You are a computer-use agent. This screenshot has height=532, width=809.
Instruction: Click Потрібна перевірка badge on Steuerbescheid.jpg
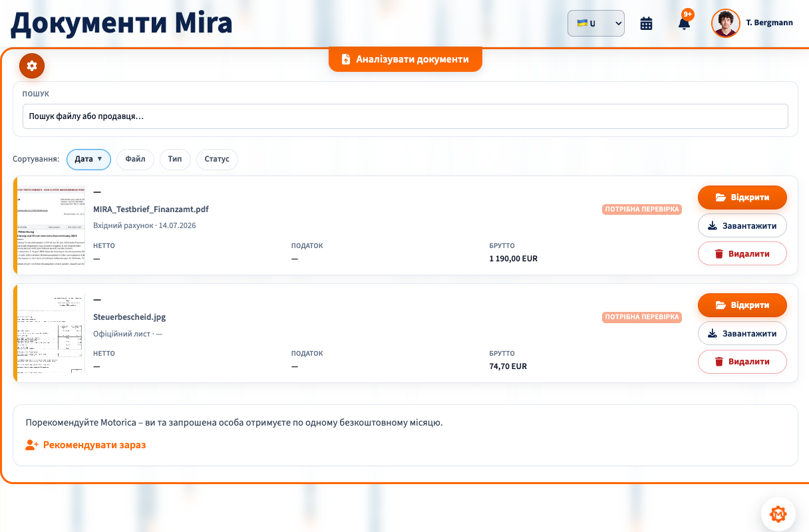(642, 317)
